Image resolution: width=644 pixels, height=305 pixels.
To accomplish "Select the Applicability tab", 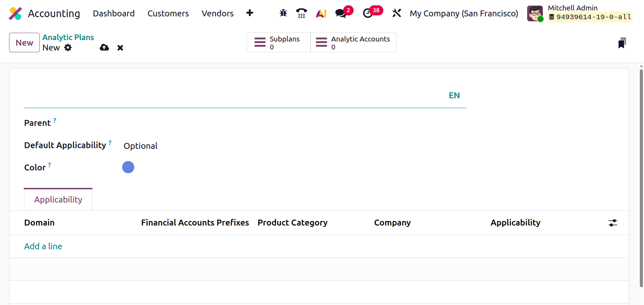I will click(58, 200).
